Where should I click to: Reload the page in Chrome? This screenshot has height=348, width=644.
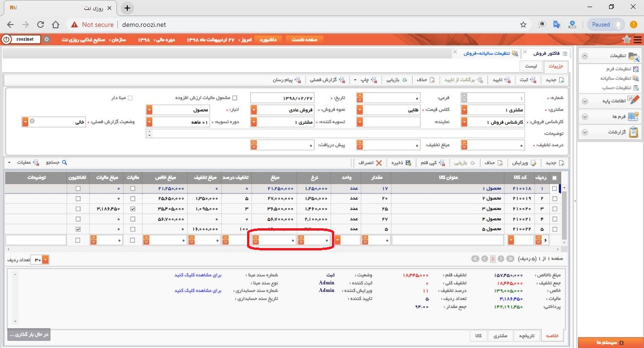pyautogui.click(x=41, y=25)
